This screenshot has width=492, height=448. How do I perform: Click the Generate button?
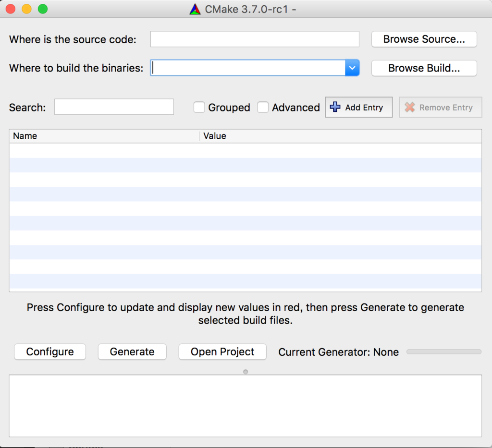coord(132,352)
